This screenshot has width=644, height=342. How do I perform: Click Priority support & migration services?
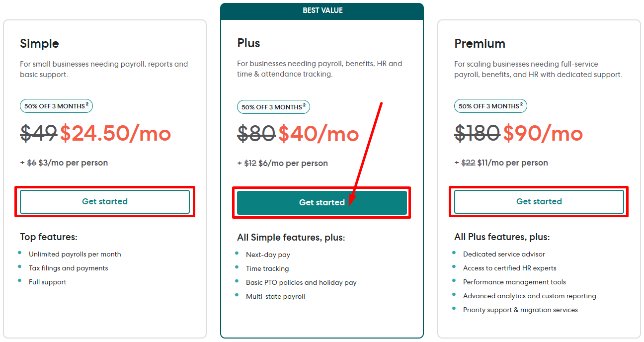[x=520, y=310]
